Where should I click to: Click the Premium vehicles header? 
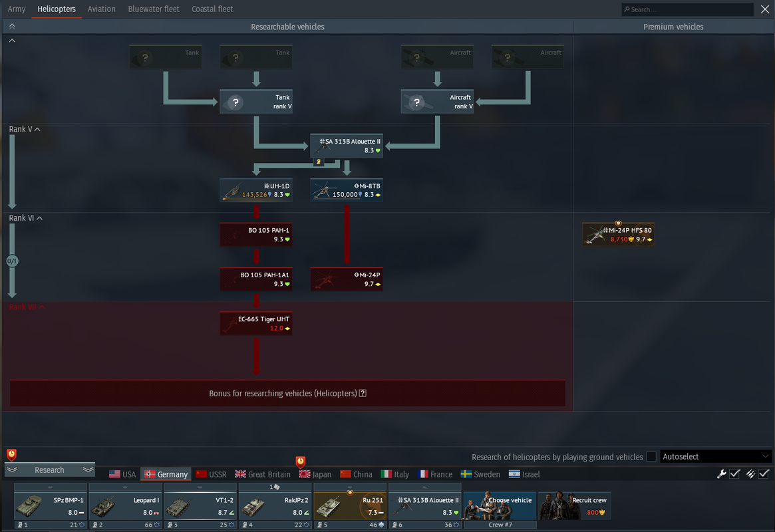tap(673, 27)
